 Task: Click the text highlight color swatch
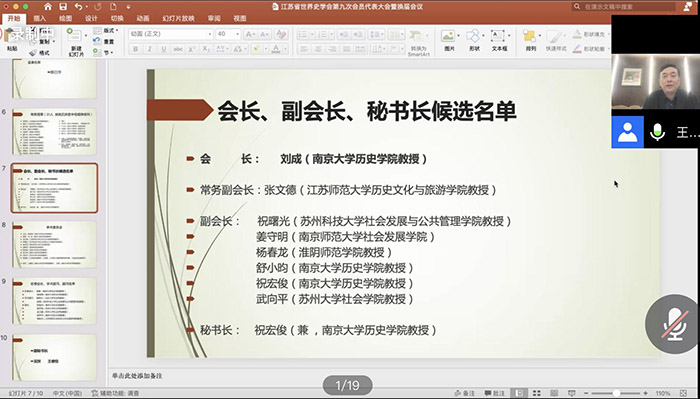[x=256, y=49]
